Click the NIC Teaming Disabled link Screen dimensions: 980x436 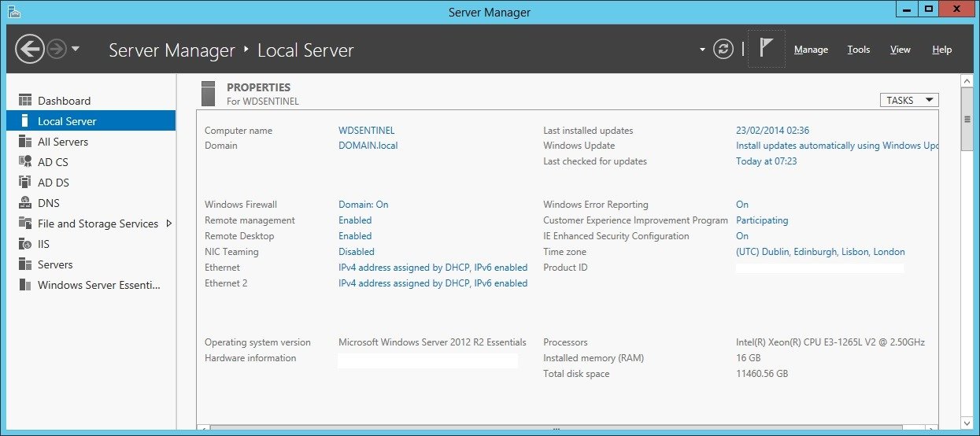357,252
